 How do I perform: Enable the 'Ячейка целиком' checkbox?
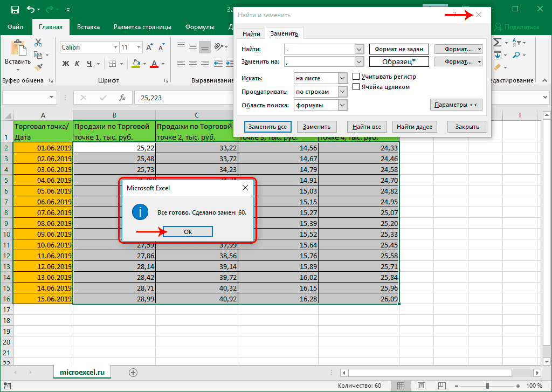point(356,86)
